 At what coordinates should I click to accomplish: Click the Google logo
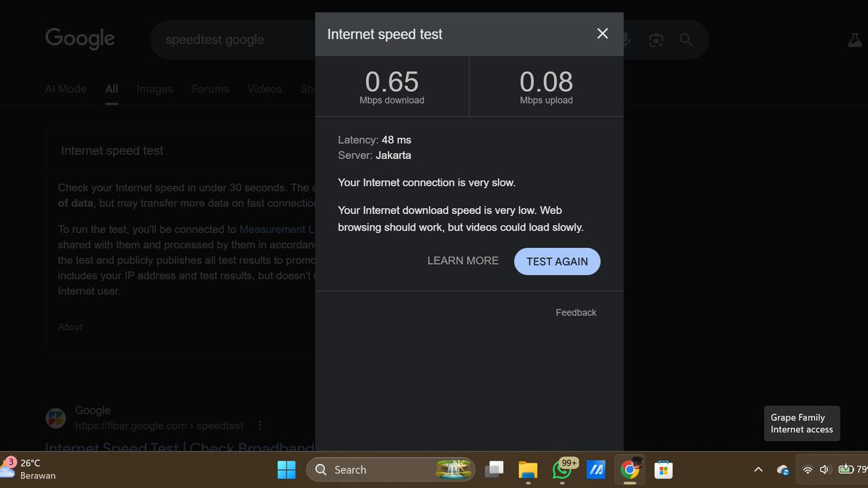[x=80, y=39]
